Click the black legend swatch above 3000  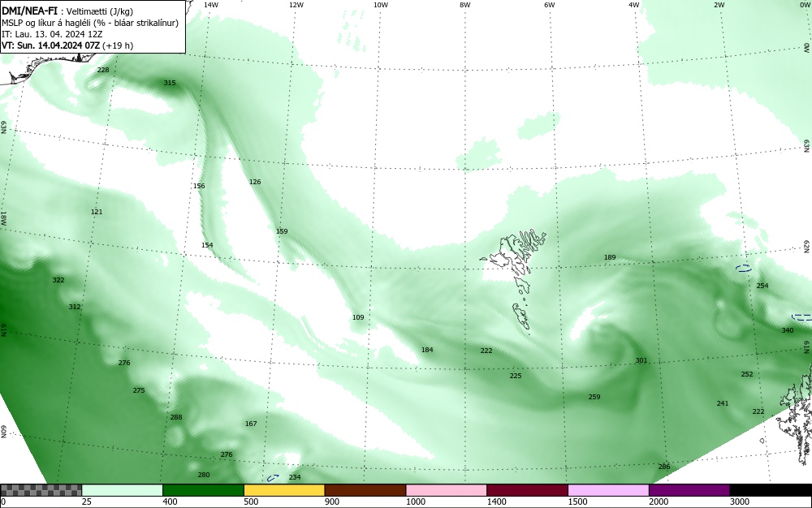(x=771, y=490)
